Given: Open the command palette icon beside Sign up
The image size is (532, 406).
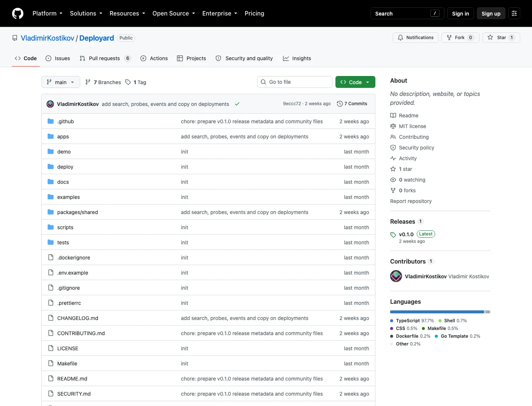Looking at the screenshot, I should 514,13.
